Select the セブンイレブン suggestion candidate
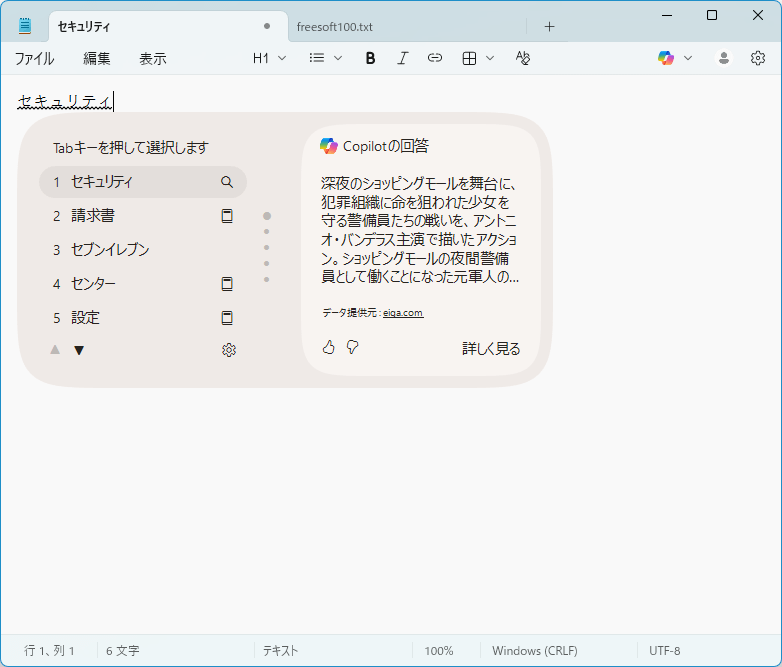Viewport: 782px width, 667px height. pyautogui.click(x=110, y=250)
